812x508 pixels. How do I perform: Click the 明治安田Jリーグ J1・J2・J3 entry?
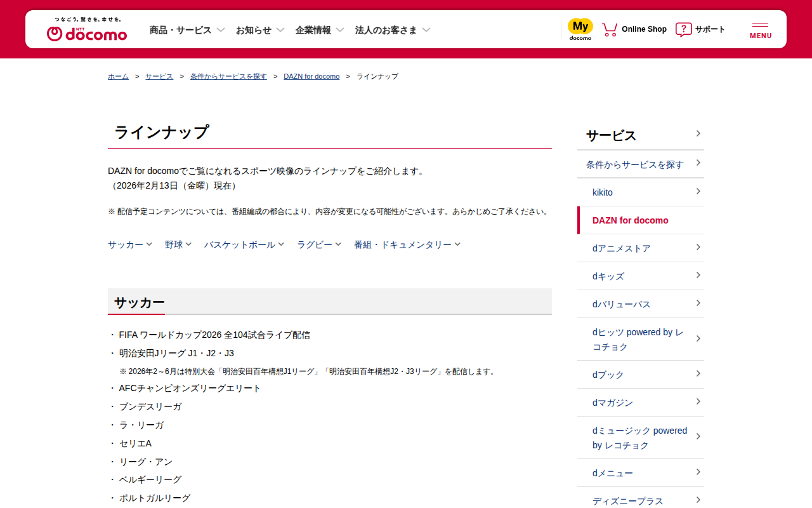pos(176,353)
